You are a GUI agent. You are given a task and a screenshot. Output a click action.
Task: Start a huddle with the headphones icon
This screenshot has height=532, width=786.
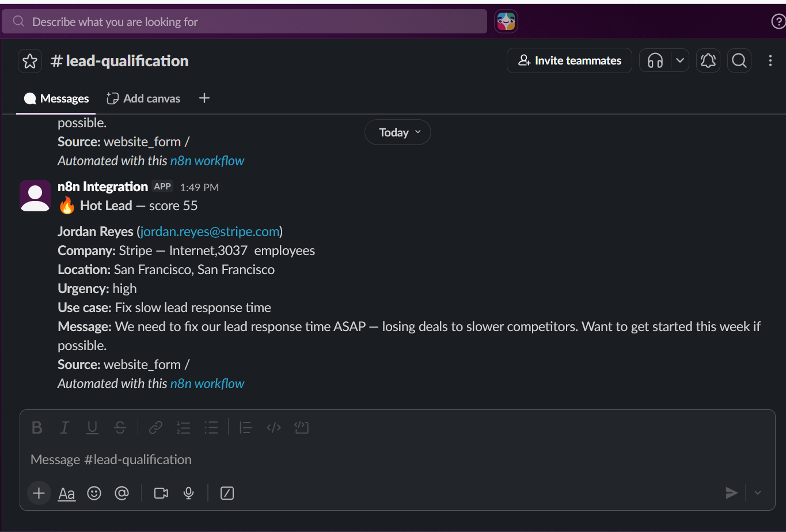[x=655, y=60]
